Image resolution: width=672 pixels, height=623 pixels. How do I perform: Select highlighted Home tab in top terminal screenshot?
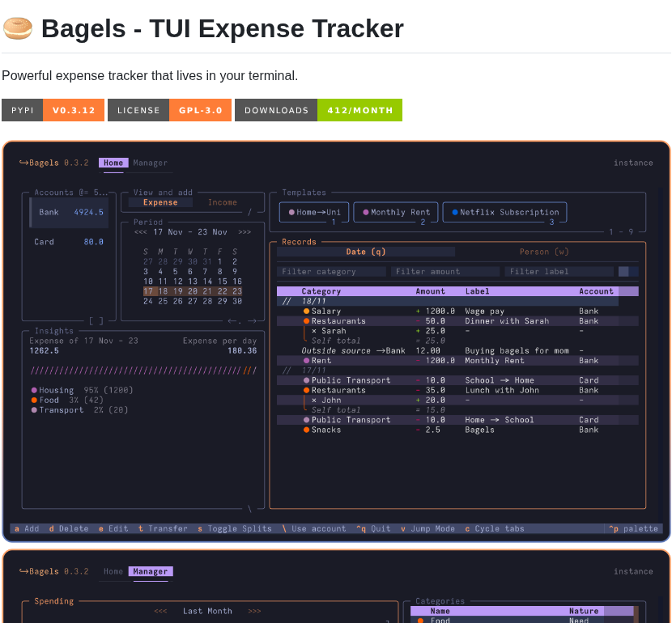113,163
